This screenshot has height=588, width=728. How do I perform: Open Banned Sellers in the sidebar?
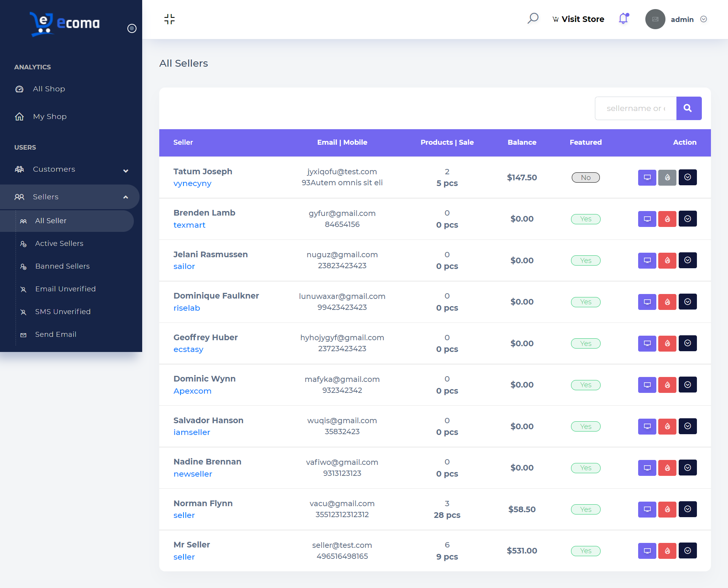[x=62, y=266]
